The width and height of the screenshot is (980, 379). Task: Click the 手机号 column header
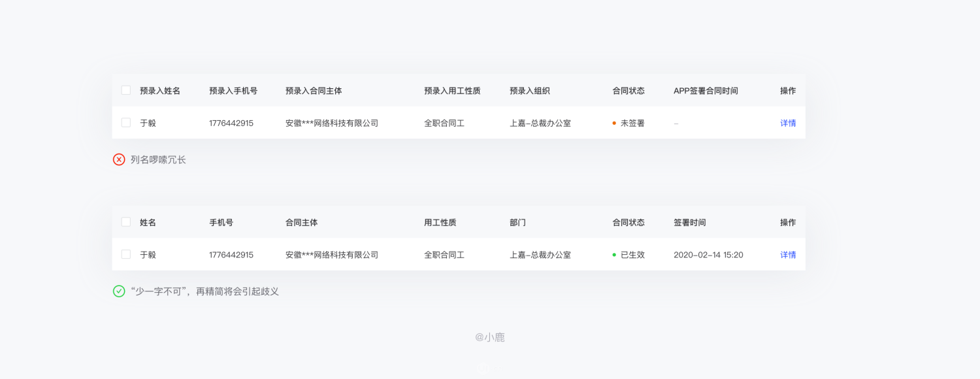[221, 223]
